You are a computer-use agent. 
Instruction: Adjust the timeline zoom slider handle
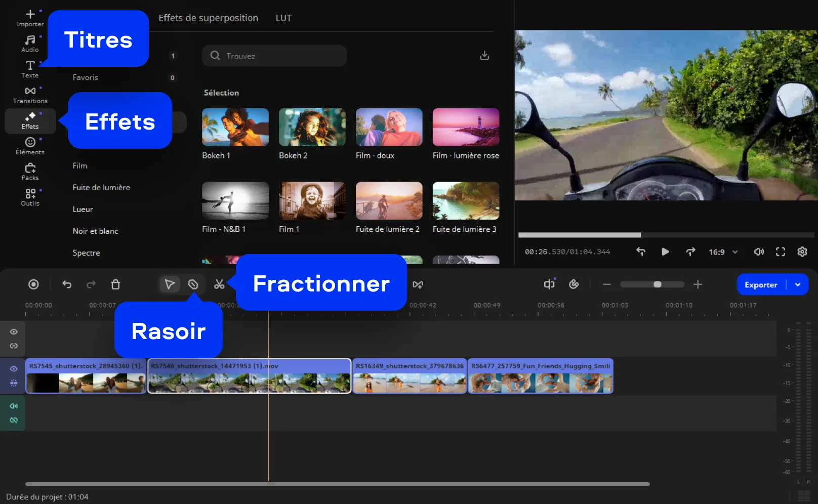click(657, 284)
